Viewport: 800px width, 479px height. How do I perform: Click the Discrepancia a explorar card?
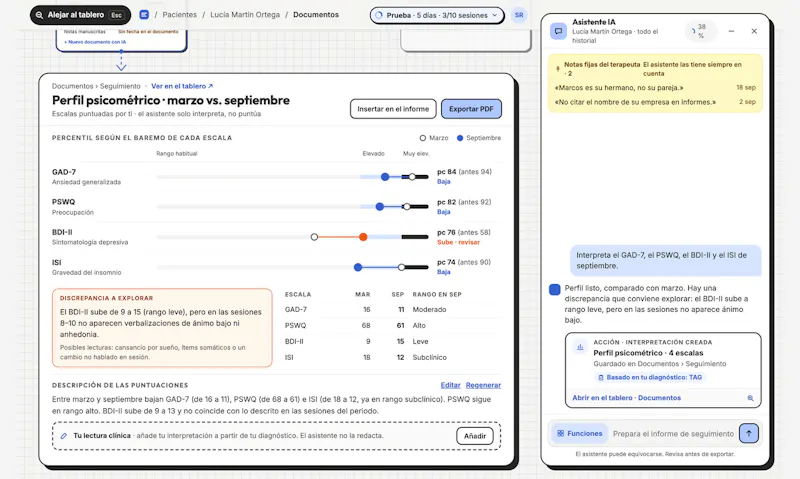(x=162, y=327)
